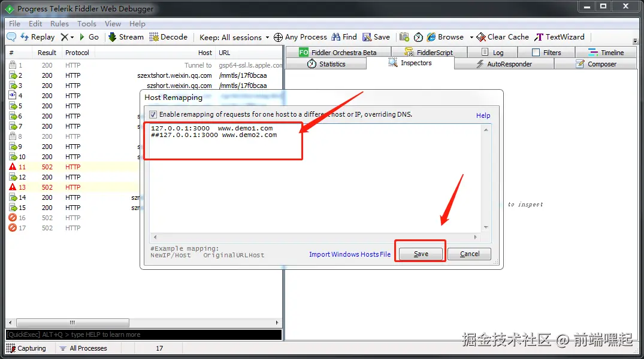The height and width of the screenshot is (359, 644).
Task: Toggle Capturing in status bar
Action: (x=26, y=348)
